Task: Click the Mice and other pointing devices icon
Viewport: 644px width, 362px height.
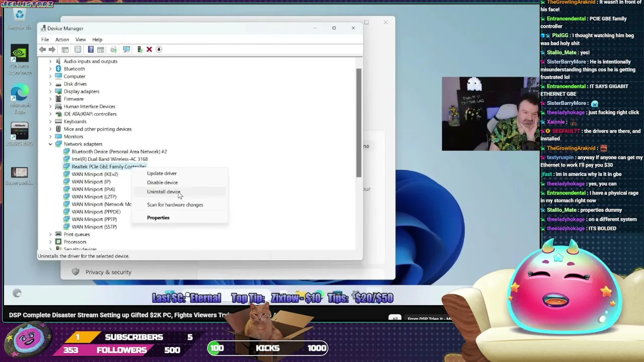Action: [x=58, y=129]
